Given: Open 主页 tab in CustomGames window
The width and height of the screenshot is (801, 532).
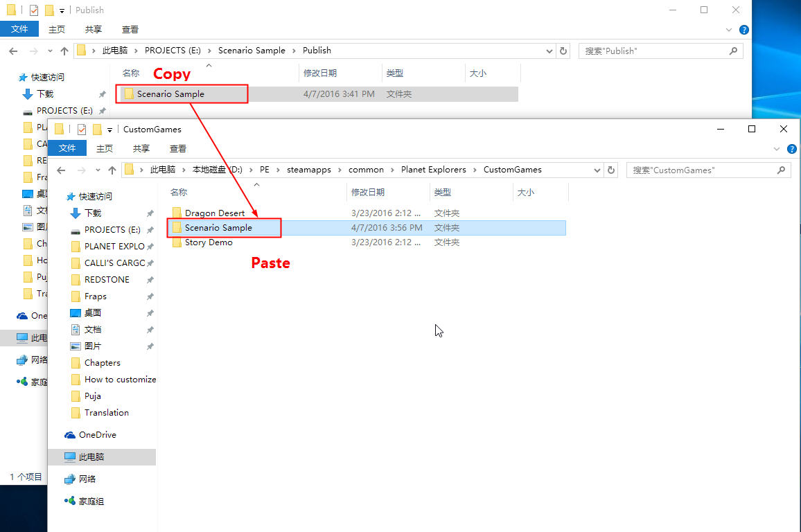Looking at the screenshot, I should [105, 148].
